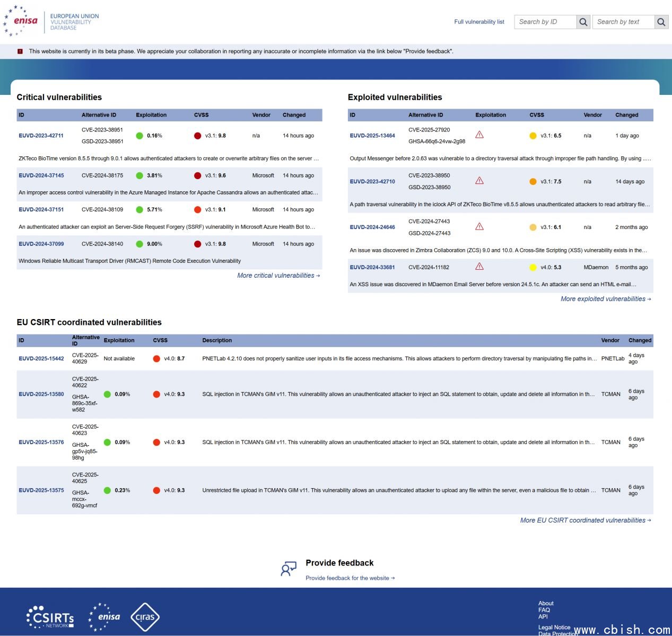This screenshot has width=672, height=636.
Task: Open vulnerability EUVD-2025-13575
Action: tap(41, 491)
